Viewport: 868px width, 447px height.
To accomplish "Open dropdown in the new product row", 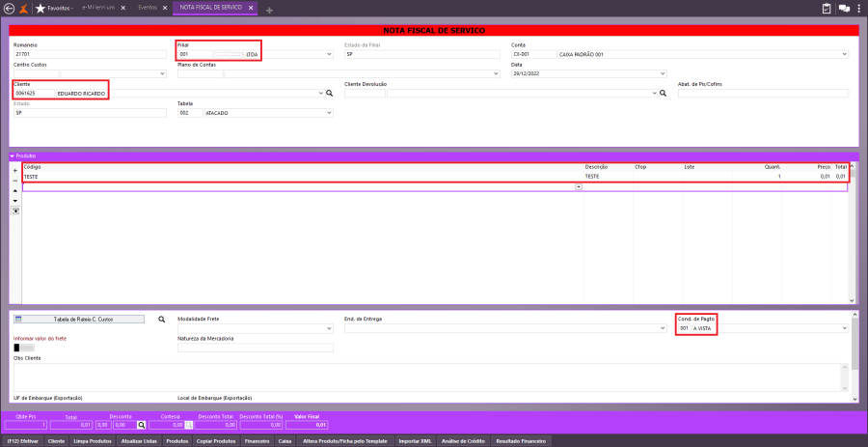I will tap(579, 187).
